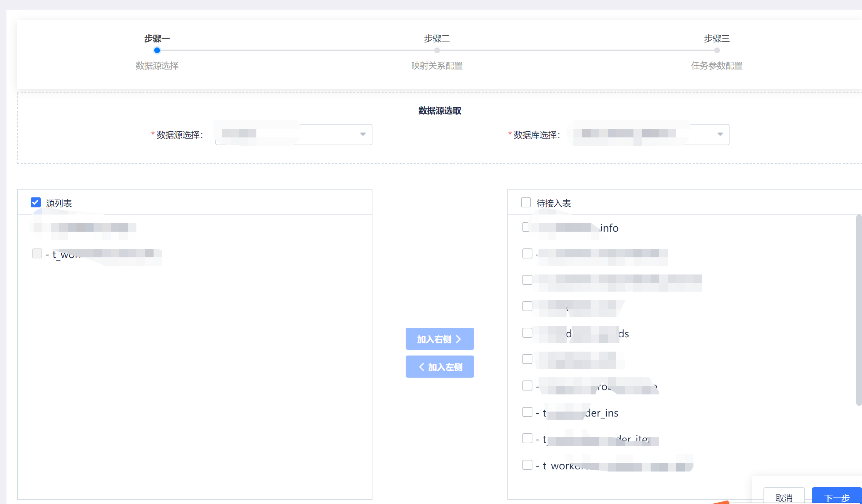Image resolution: width=862 pixels, height=504 pixels.
Task: Uncheck the 源列表 select-all checkbox
Action: (x=35, y=202)
